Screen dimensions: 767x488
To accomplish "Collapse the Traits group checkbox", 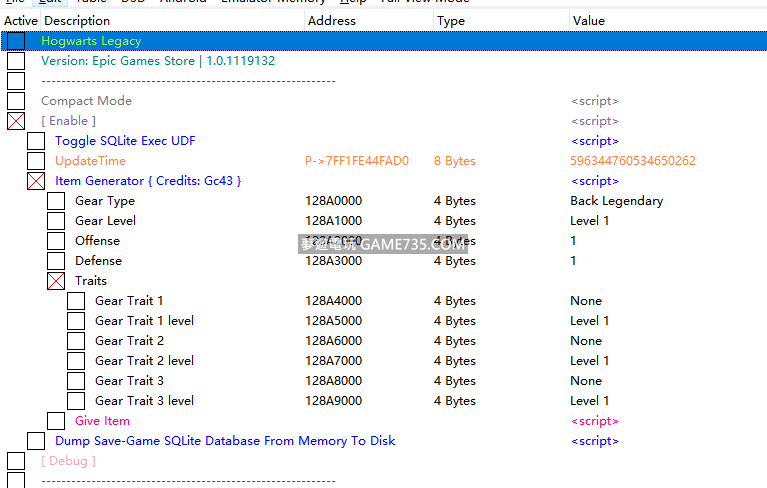I will point(56,281).
